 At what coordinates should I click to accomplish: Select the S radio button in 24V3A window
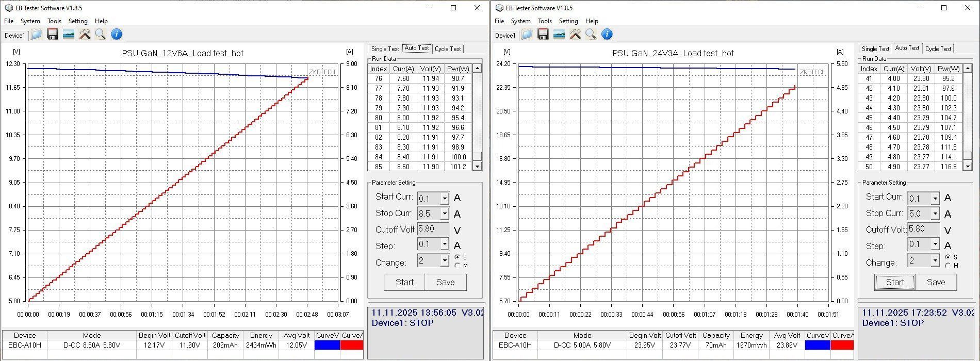(x=948, y=257)
